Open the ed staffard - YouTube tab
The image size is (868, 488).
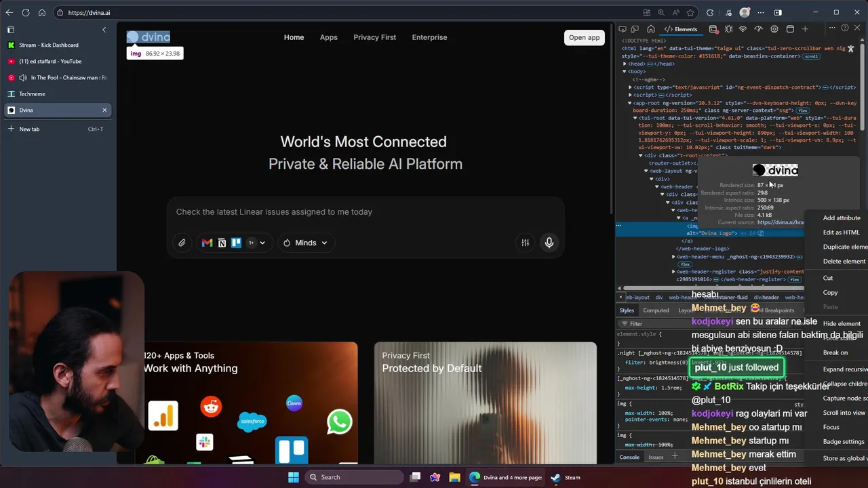pos(58,61)
